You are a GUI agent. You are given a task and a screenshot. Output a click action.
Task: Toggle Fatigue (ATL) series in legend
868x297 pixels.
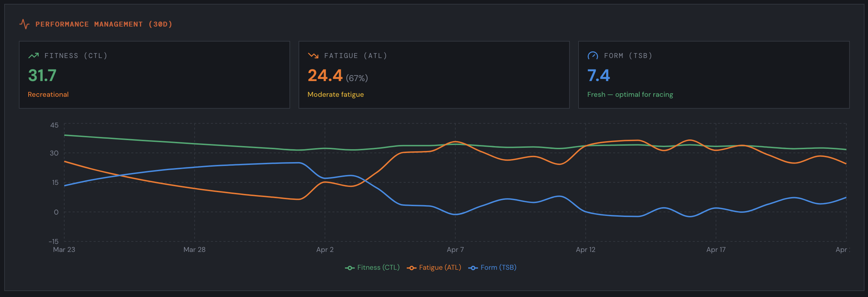click(x=434, y=268)
